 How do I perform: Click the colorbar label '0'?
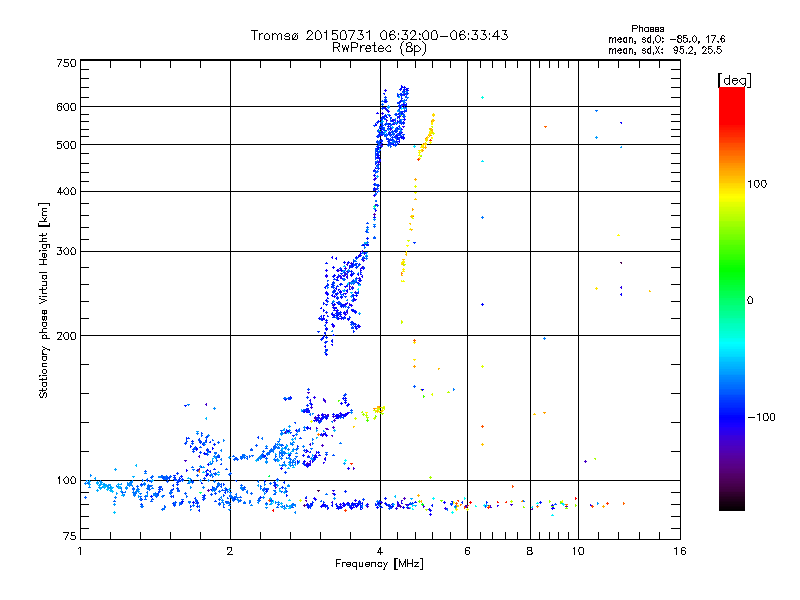[750, 300]
